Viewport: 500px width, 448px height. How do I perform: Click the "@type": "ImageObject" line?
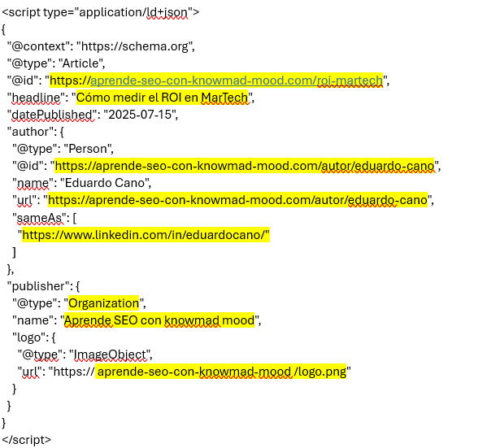pyautogui.click(x=85, y=354)
